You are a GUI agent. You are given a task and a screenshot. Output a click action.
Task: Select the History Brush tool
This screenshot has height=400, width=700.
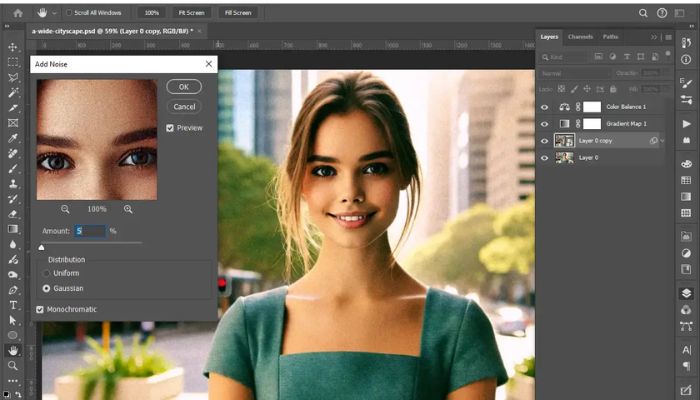pyautogui.click(x=13, y=199)
